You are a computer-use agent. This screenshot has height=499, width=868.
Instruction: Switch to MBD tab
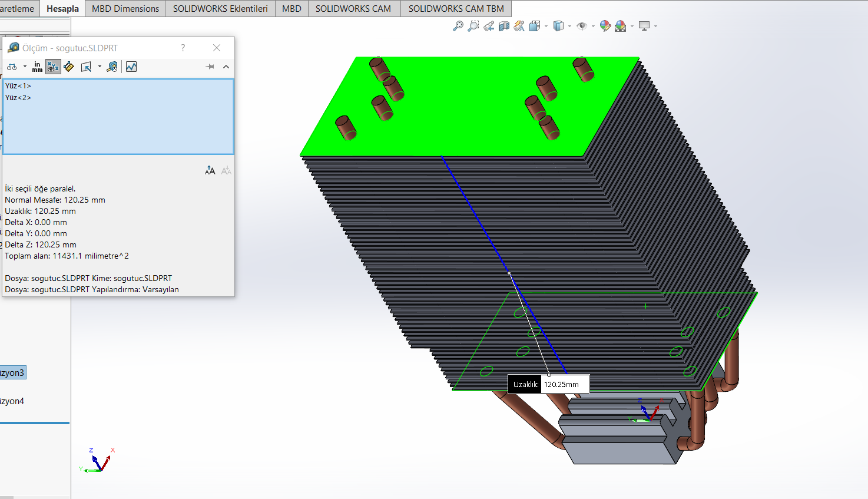point(291,8)
